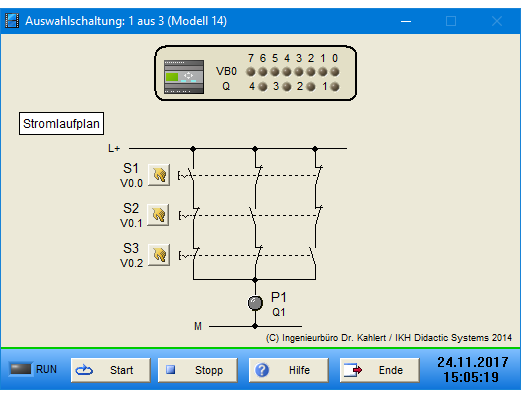Minimize the Auswahlschaltung window
521x401 pixels.
click(406, 21)
